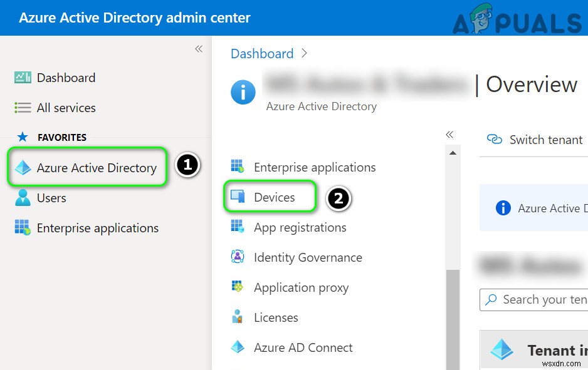
Task: Collapse the left navigation pane
Action: tap(199, 49)
